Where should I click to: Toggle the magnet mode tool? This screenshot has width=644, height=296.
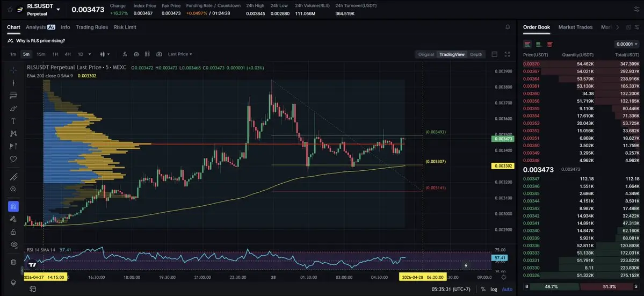tap(13, 206)
